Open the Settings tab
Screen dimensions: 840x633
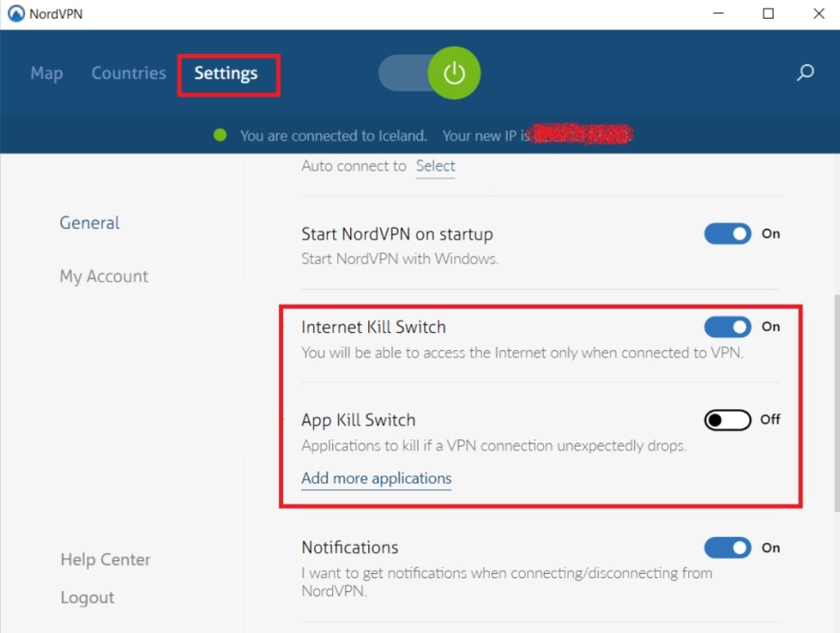[x=226, y=73]
